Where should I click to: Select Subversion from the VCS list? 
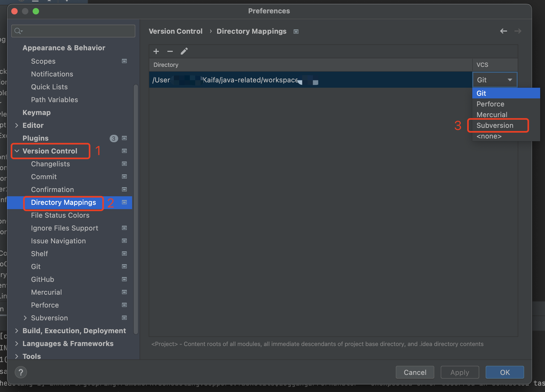click(x=495, y=125)
